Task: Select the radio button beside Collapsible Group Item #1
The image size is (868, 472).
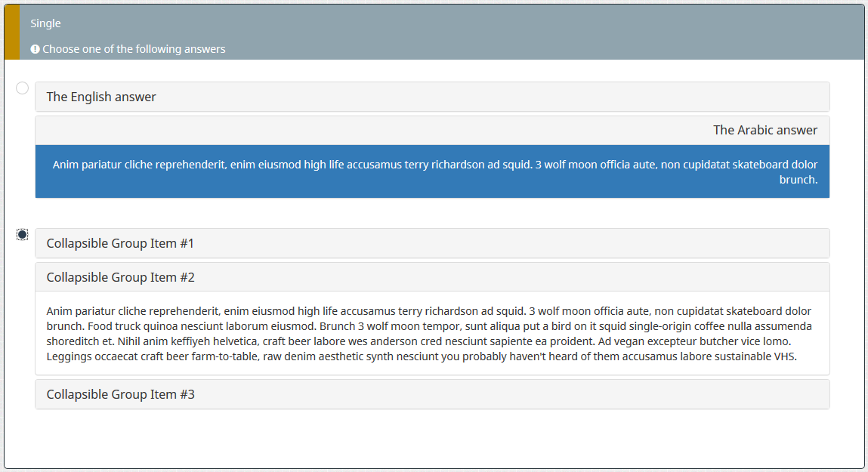Action: pos(23,235)
